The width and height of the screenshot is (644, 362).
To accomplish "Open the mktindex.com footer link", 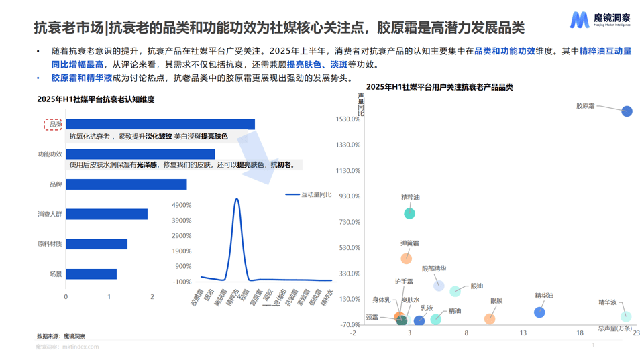I will coord(80,347).
